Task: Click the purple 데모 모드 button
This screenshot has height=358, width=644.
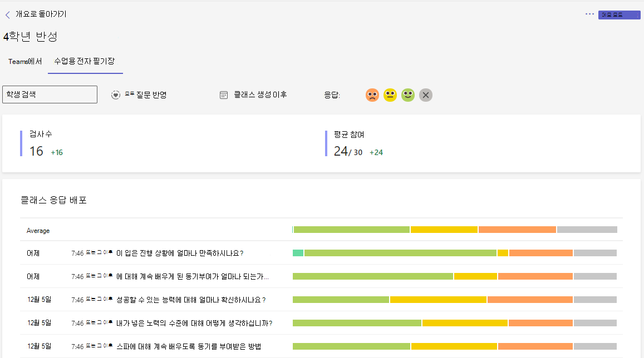Action: click(619, 15)
